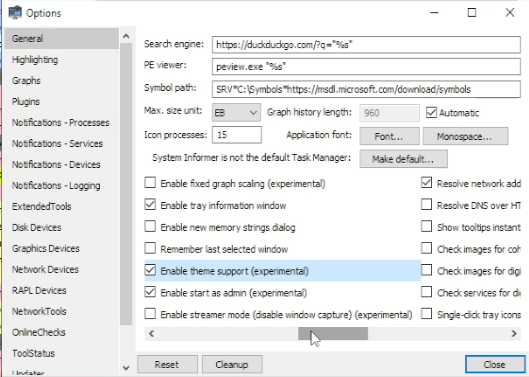
Task: Open NetworkTools section
Action: 62,311
